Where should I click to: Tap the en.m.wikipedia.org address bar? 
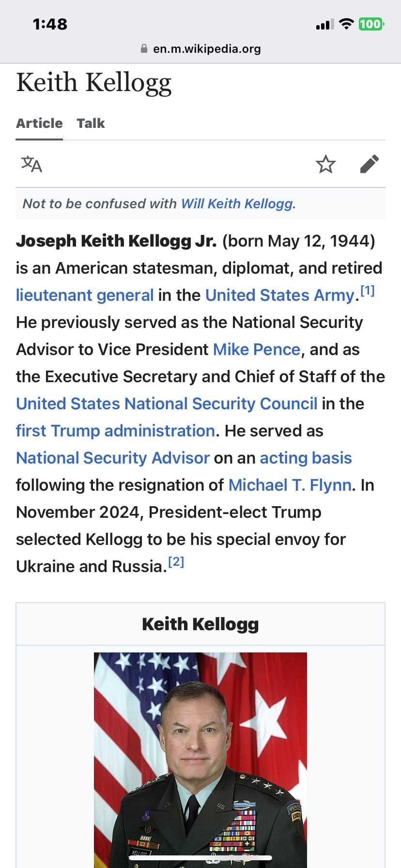point(200,48)
